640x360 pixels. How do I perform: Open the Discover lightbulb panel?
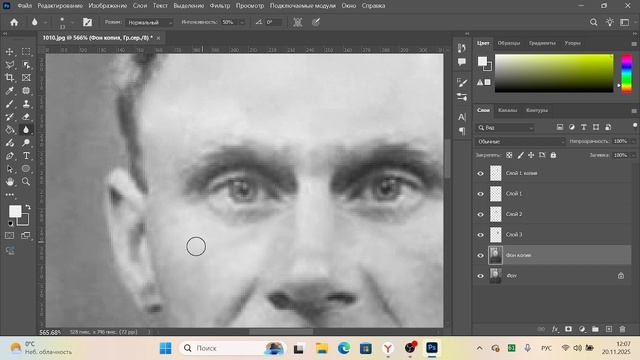[609, 22]
